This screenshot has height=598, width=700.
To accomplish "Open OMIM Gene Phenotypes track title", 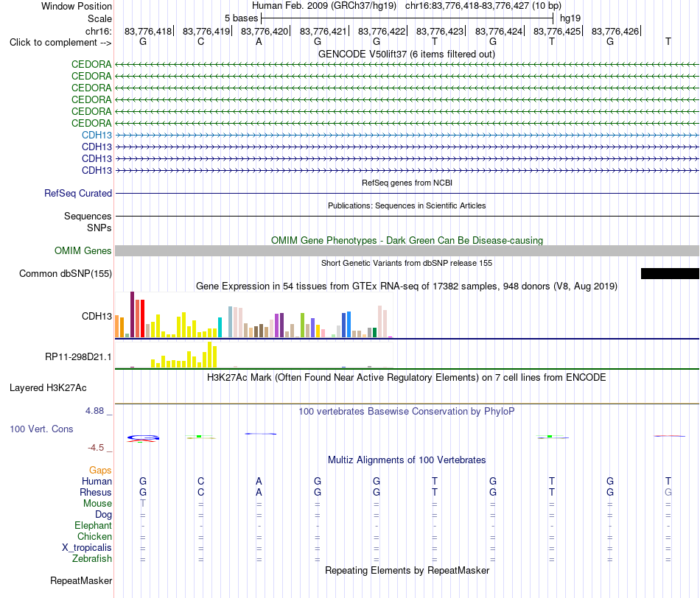I will pyautogui.click(x=407, y=240).
